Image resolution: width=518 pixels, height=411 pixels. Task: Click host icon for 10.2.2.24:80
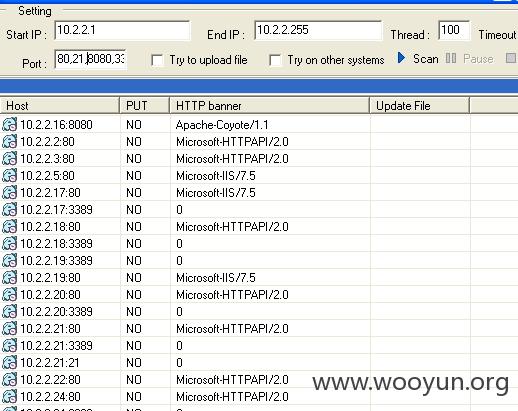[x=9, y=397]
